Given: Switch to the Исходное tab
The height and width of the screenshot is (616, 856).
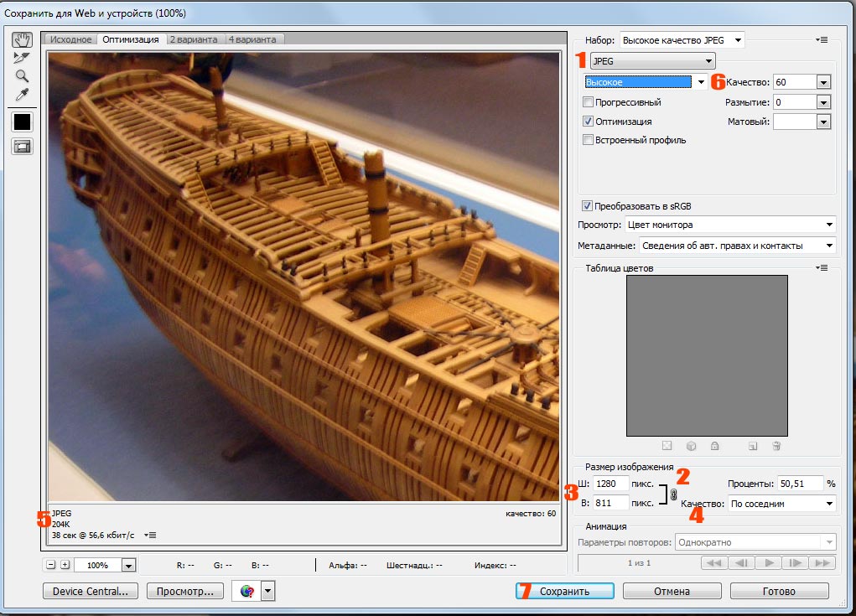Looking at the screenshot, I should pos(70,39).
